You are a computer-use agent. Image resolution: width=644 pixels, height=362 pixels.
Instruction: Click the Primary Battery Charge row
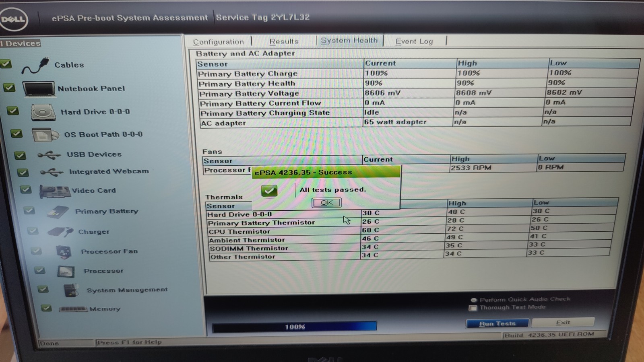coord(418,73)
